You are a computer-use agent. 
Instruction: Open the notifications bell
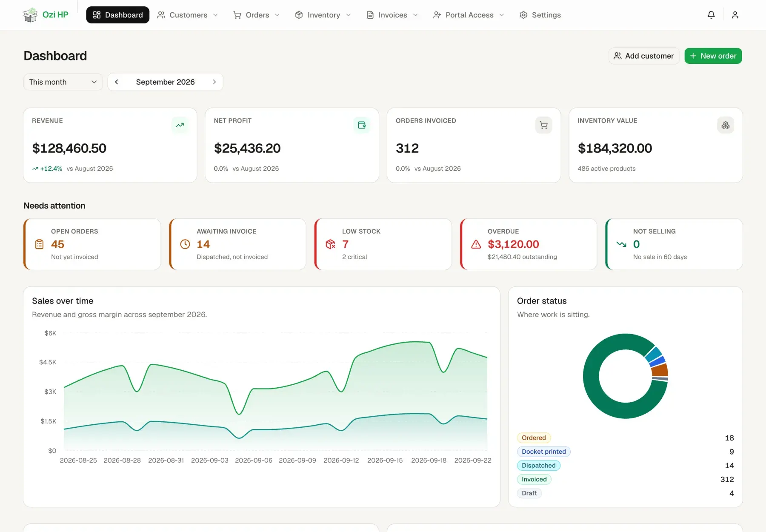coord(711,15)
